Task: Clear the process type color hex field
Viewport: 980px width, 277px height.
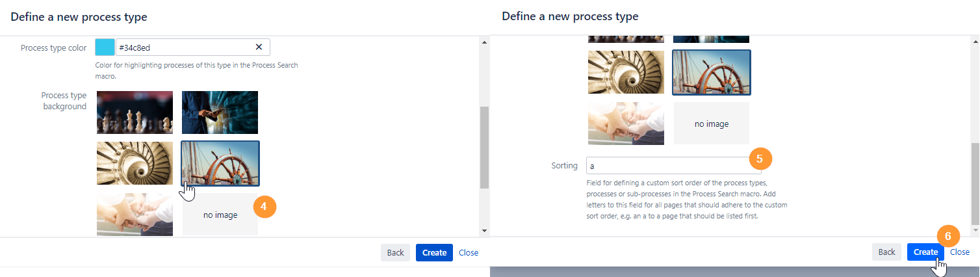Action: click(x=259, y=47)
